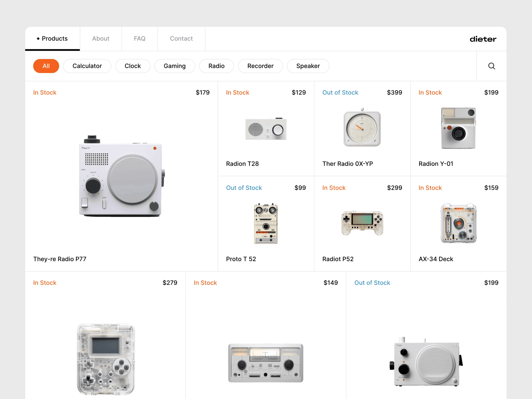Open the AX-34 Deck product page
This screenshot has width=532, height=399.
coord(458,223)
